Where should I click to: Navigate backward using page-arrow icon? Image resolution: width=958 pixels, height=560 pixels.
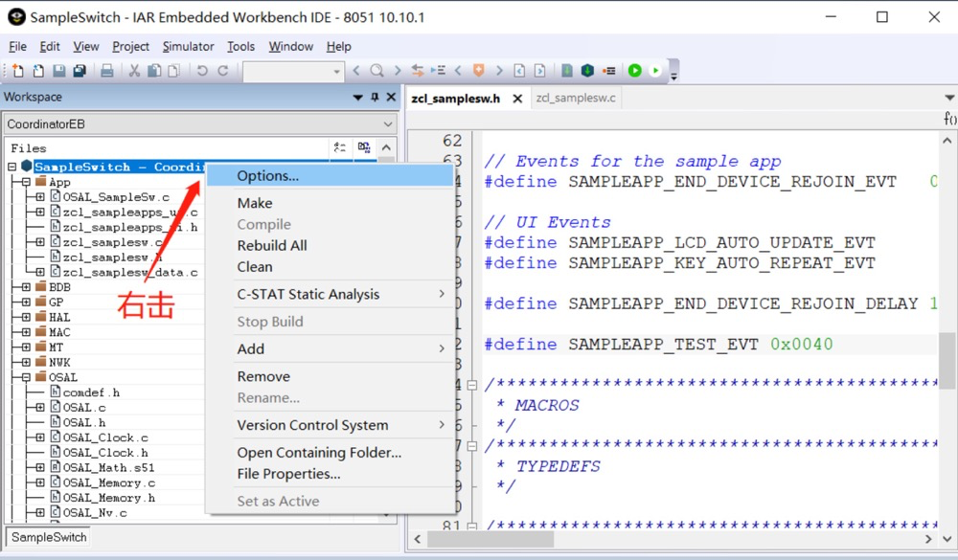tap(519, 71)
